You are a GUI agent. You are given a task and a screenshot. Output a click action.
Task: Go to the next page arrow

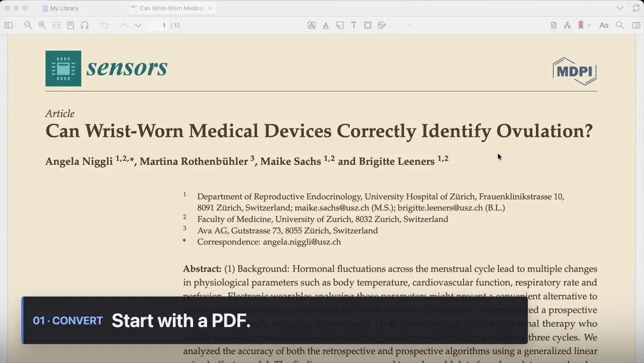click(138, 25)
